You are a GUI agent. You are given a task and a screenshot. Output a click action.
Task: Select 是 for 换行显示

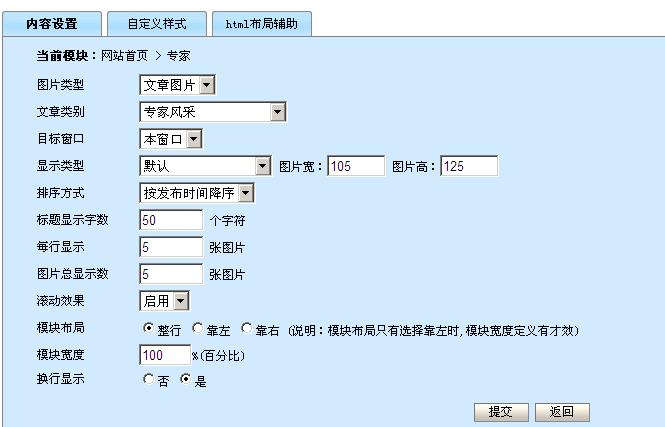(185, 380)
